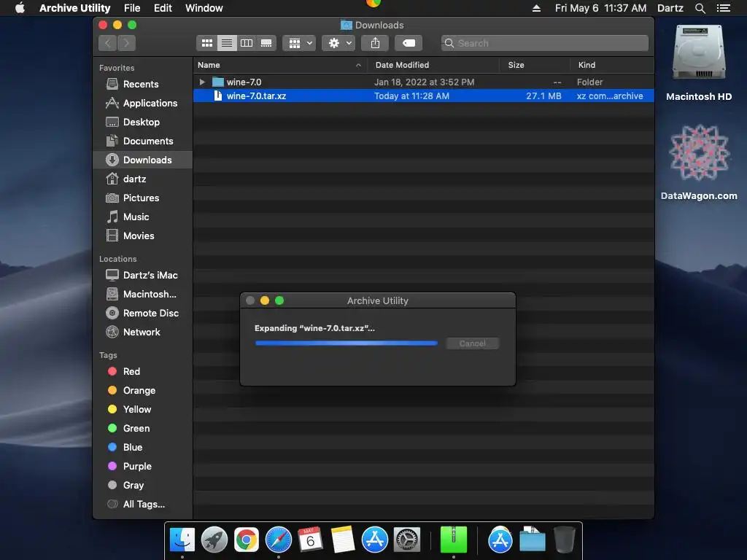Open the Apple menu
The height and width of the screenshot is (560, 747).
pos(20,8)
